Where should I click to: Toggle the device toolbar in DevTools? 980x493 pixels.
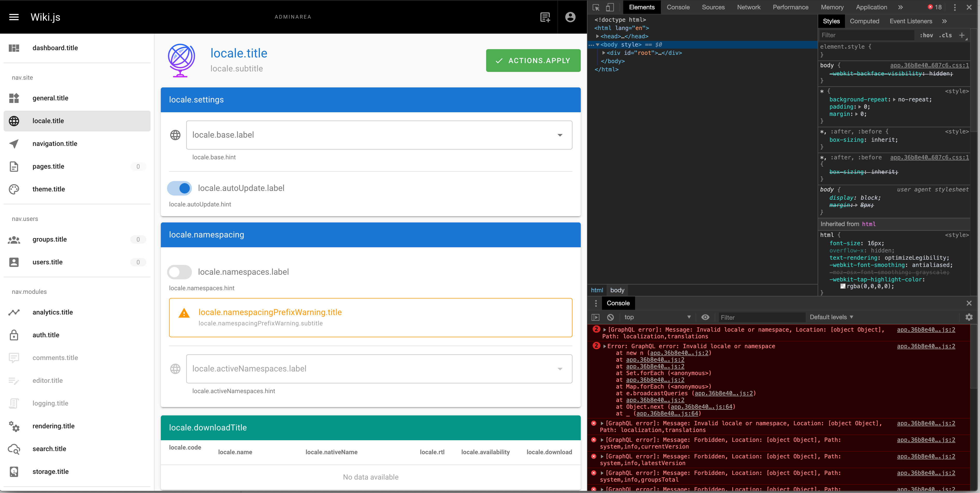(610, 7)
